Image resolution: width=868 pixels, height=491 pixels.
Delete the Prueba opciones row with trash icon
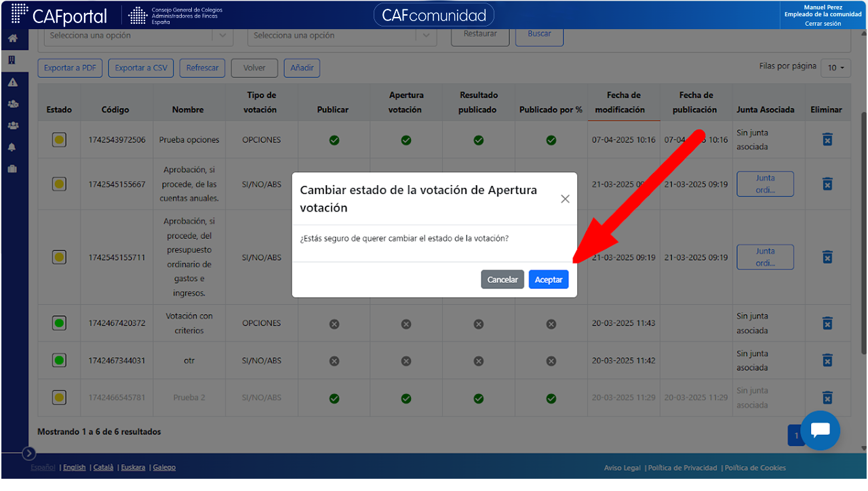[x=827, y=140]
